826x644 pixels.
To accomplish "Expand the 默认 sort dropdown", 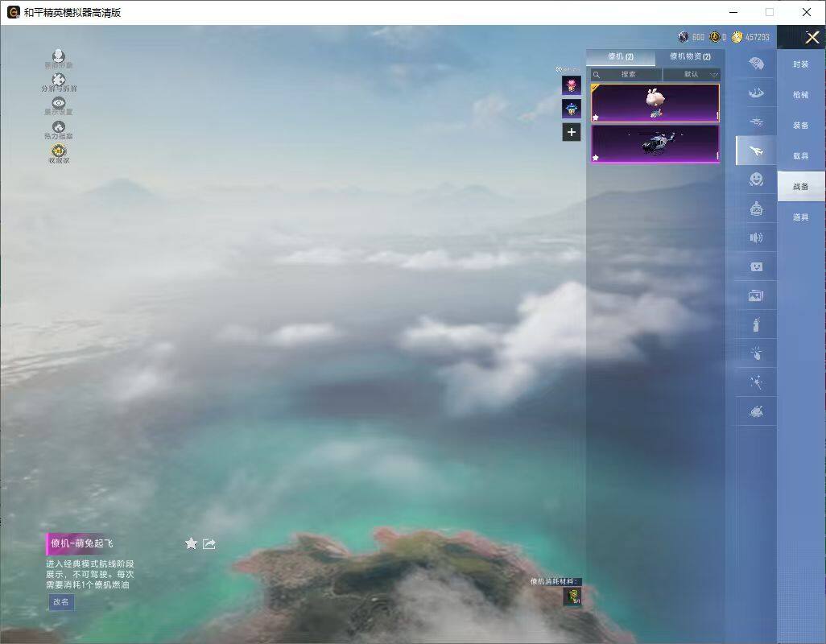I will pos(692,74).
